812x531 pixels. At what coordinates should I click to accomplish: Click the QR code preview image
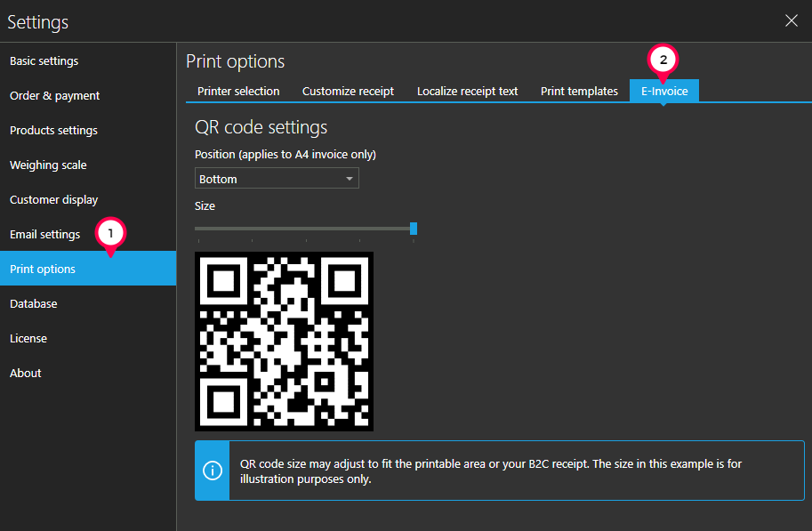click(284, 342)
